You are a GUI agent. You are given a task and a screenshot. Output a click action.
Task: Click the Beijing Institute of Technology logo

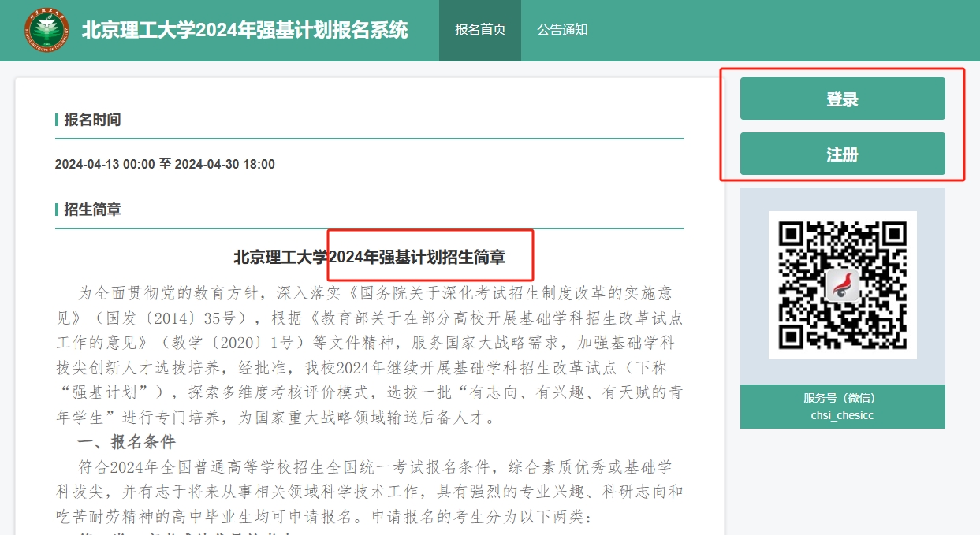[x=46, y=31]
